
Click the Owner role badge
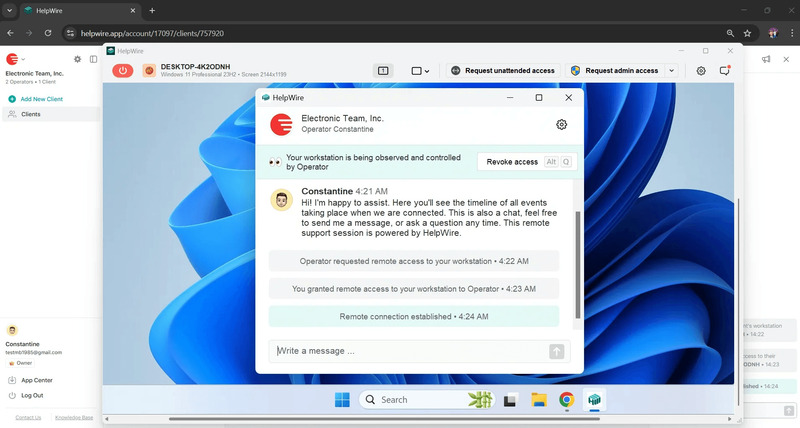(x=20, y=363)
